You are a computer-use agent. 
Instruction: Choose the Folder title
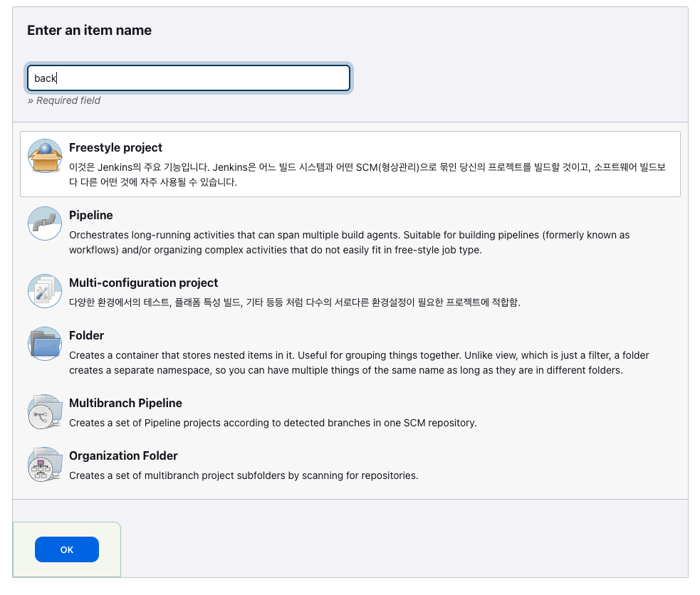86,335
